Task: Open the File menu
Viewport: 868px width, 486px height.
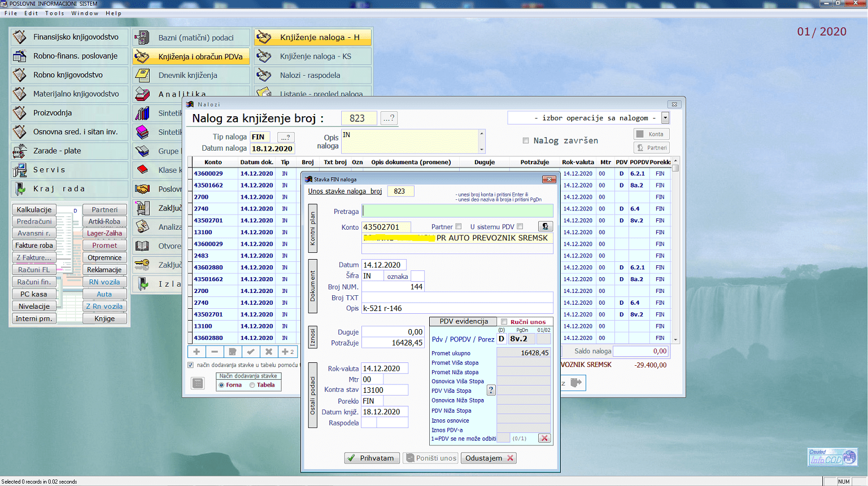Action: [x=11, y=13]
